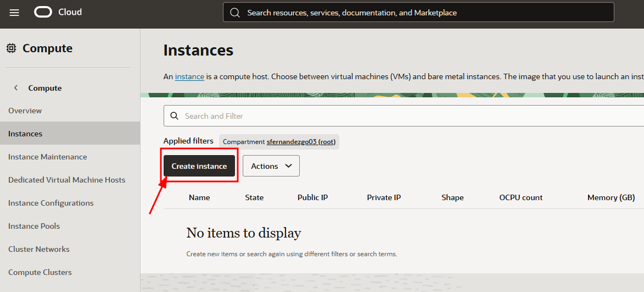Click the magnifier icon in top search bar
Image resolution: width=644 pixels, height=292 pixels.
pyautogui.click(x=235, y=13)
